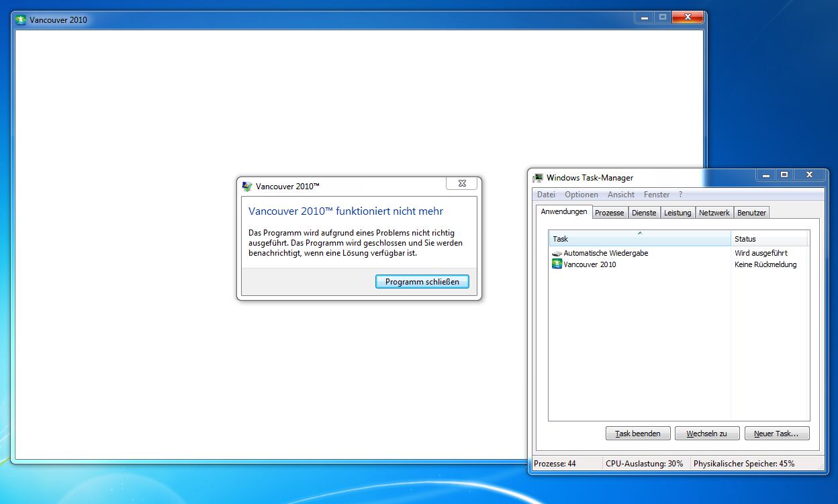Click the Automatische Wiedergabe drive icon
This screenshot has width=838, height=504.
coord(557,253)
